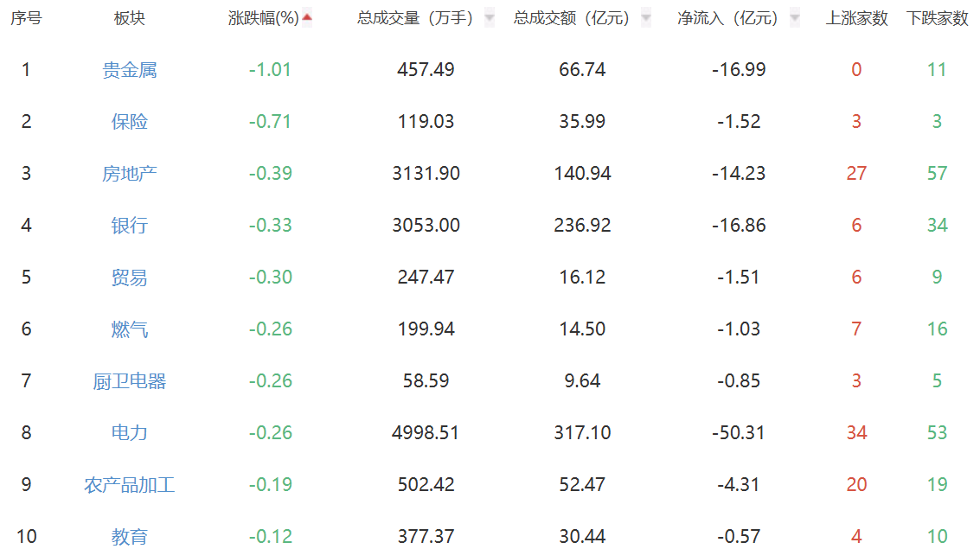The width and height of the screenshot is (980, 549).
Task: Click the 板块 column header
Action: click(x=130, y=18)
